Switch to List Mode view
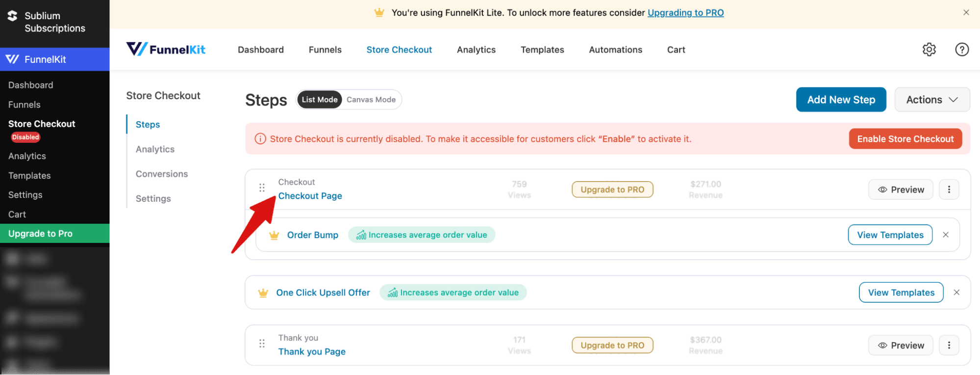This screenshot has height=375, width=980. point(320,100)
